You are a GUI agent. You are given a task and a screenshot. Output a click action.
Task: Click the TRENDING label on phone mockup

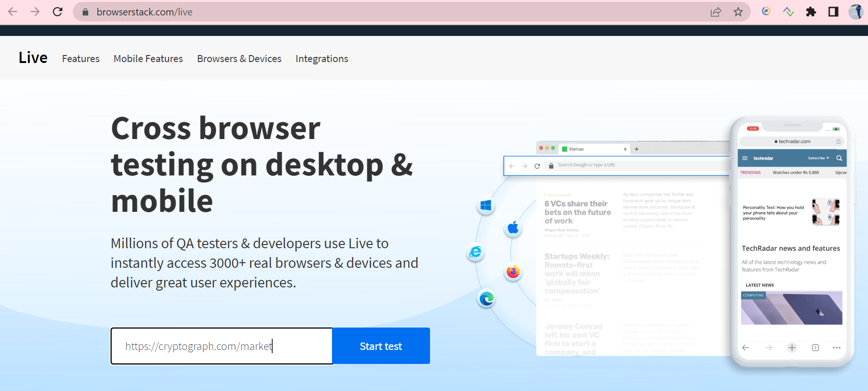coord(750,173)
